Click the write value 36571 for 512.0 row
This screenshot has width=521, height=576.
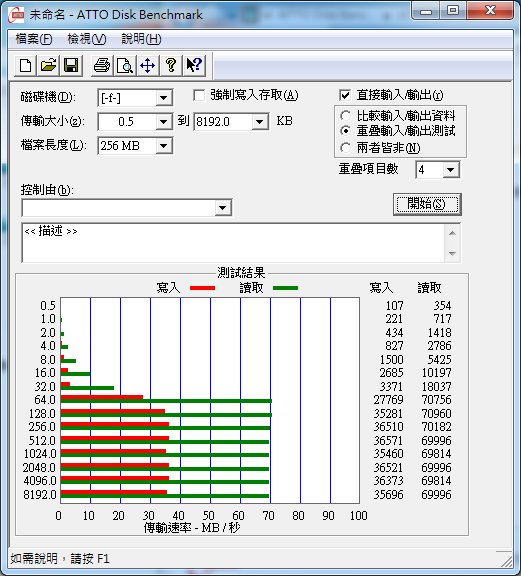point(388,440)
